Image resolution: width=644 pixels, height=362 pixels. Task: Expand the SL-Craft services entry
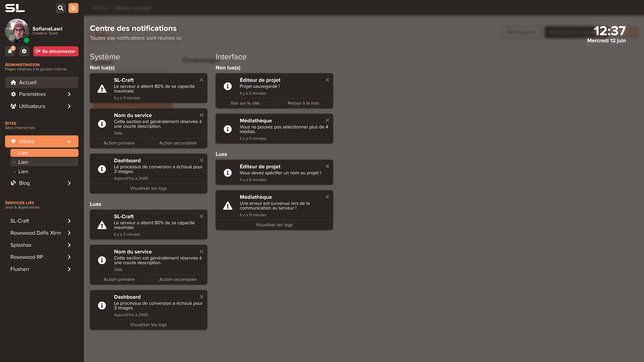click(69, 221)
